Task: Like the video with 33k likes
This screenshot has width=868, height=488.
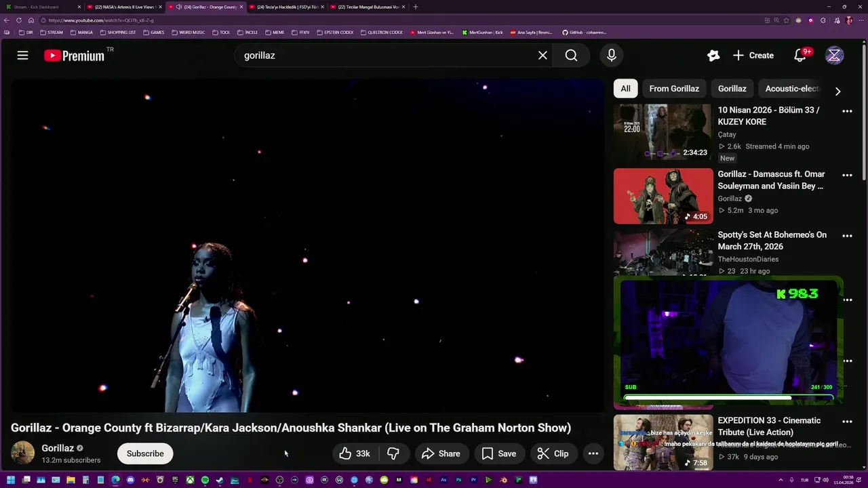Action: pyautogui.click(x=355, y=453)
